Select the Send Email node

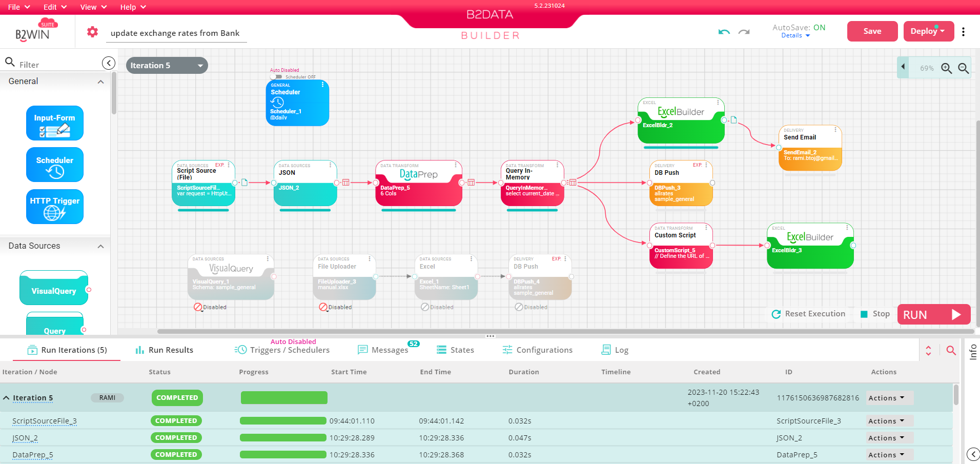point(810,148)
